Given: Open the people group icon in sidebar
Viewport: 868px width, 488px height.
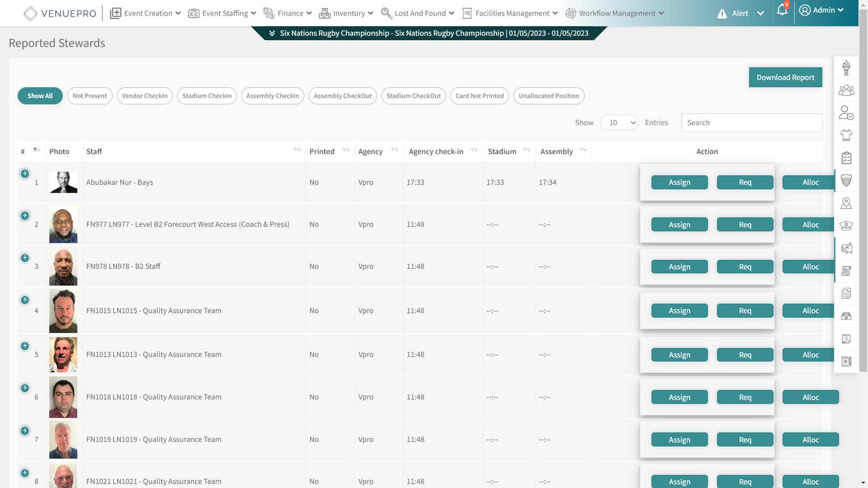Looking at the screenshot, I should pyautogui.click(x=846, y=91).
